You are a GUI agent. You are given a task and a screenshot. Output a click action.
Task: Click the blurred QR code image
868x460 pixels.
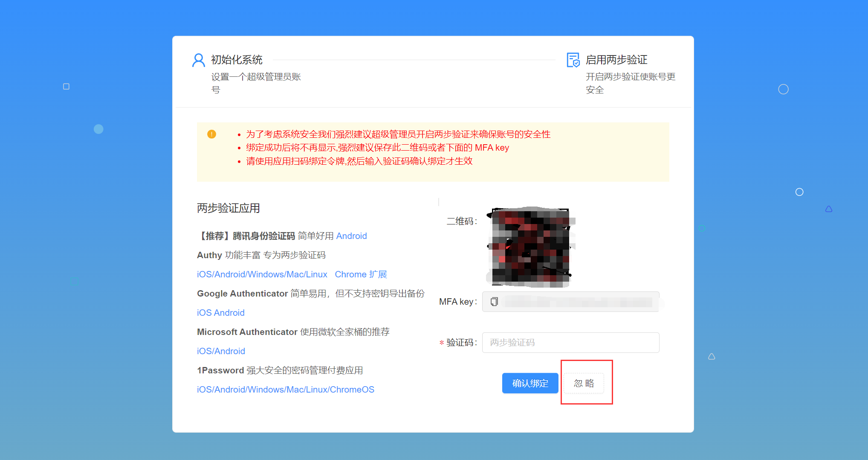click(x=530, y=247)
